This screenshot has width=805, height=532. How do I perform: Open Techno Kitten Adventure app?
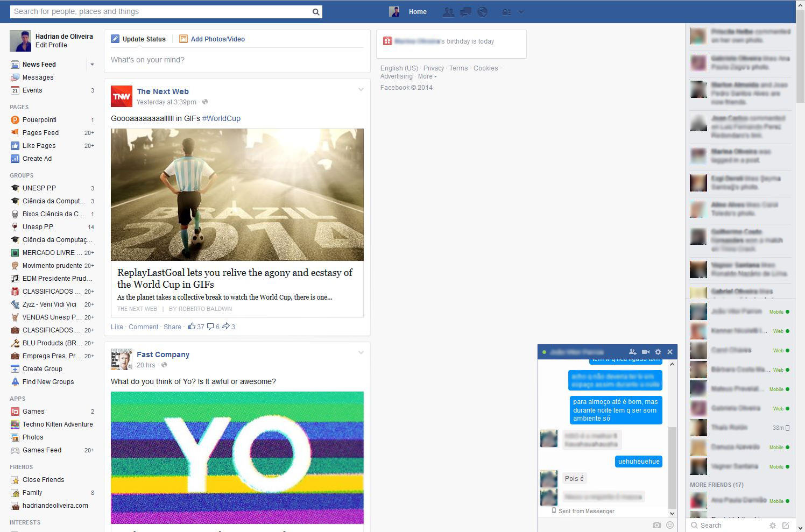coord(58,424)
